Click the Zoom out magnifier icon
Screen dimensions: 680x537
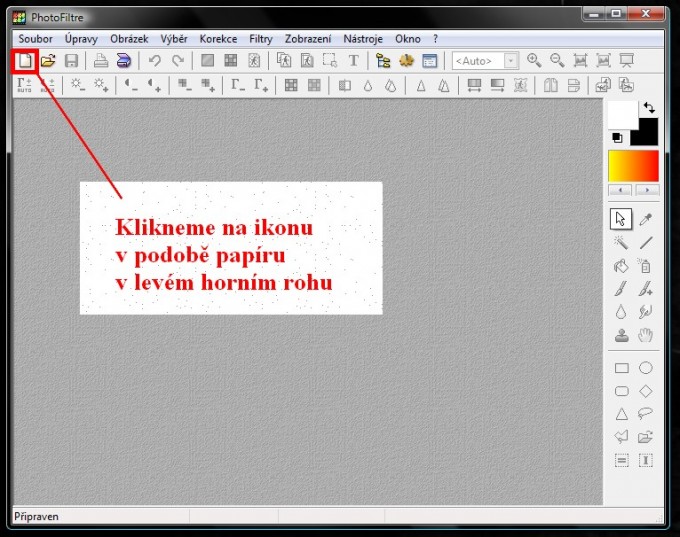point(557,60)
